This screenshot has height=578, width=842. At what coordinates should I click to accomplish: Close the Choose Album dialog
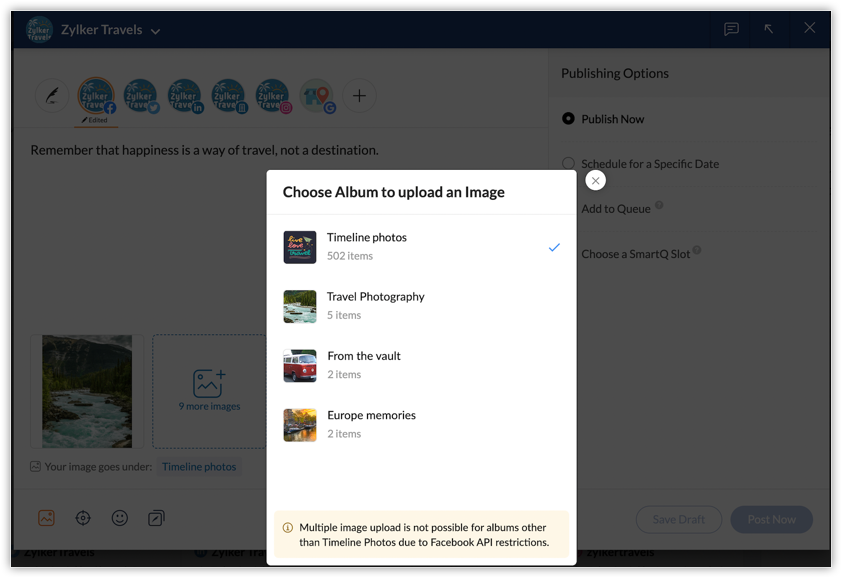595,180
